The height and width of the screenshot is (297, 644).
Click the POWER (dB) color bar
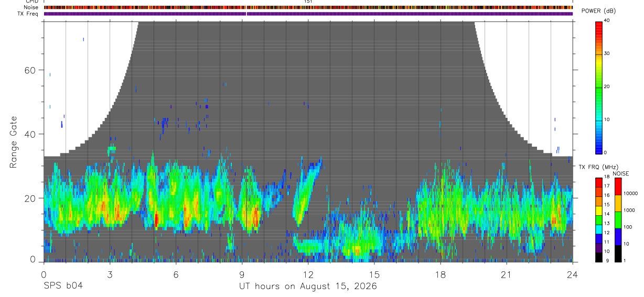[599, 87]
